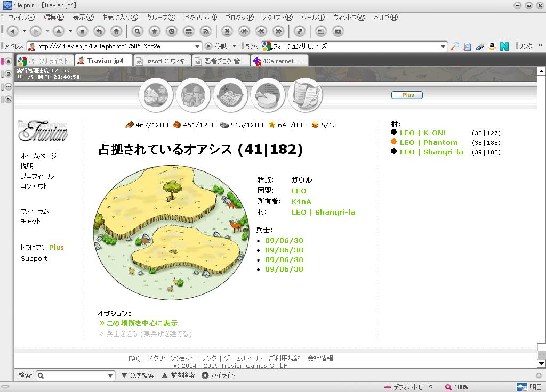Click inside the address URL field
The image size is (546, 392).
tap(114, 46)
